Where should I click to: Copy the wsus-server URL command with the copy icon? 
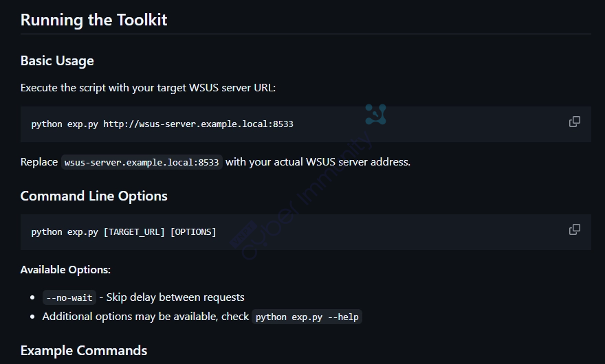[x=575, y=122]
